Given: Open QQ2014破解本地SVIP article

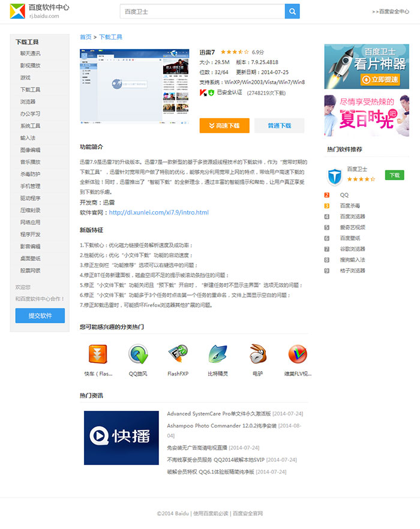Looking at the screenshot, I should coord(216,460).
